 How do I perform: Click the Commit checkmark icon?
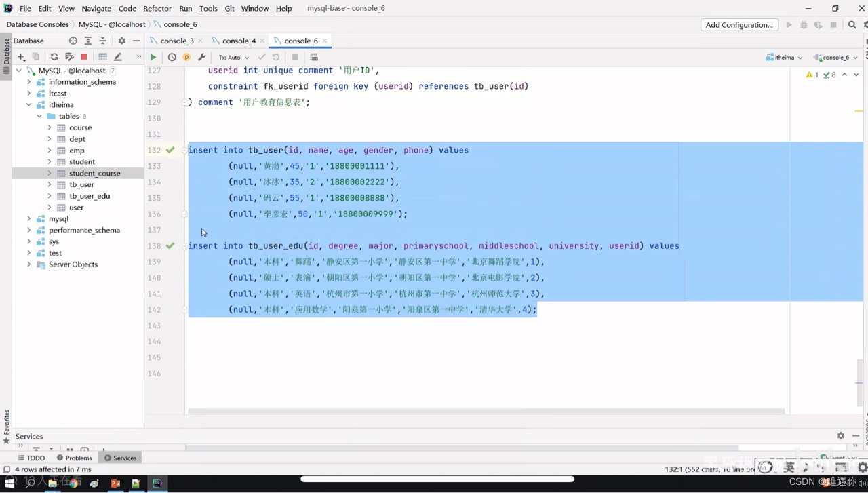[x=262, y=58]
